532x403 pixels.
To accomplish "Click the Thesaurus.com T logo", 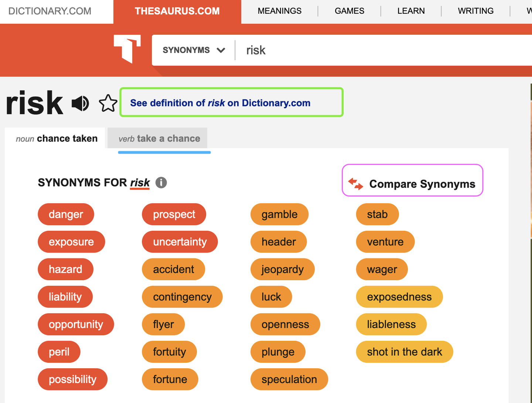I will pyautogui.click(x=127, y=48).
